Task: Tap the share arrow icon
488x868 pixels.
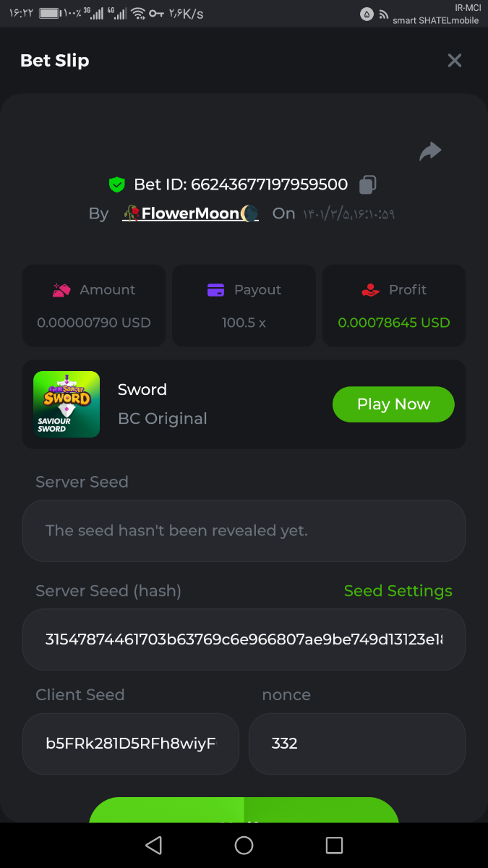Action: pos(430,151)
